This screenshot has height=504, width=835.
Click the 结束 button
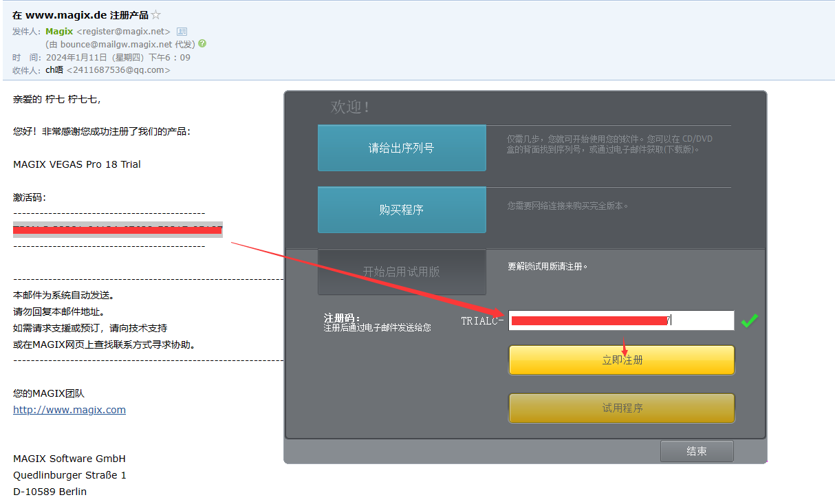[x=697, y=451]
